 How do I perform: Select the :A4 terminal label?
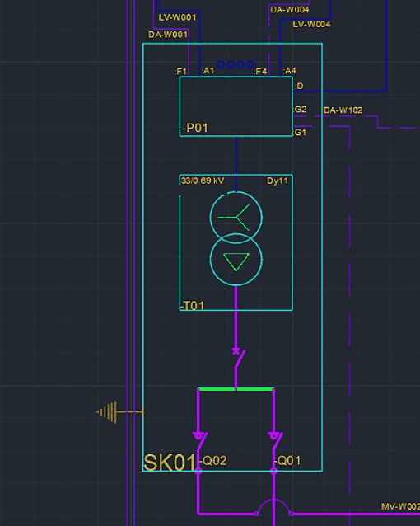click(x=290, y=71)
